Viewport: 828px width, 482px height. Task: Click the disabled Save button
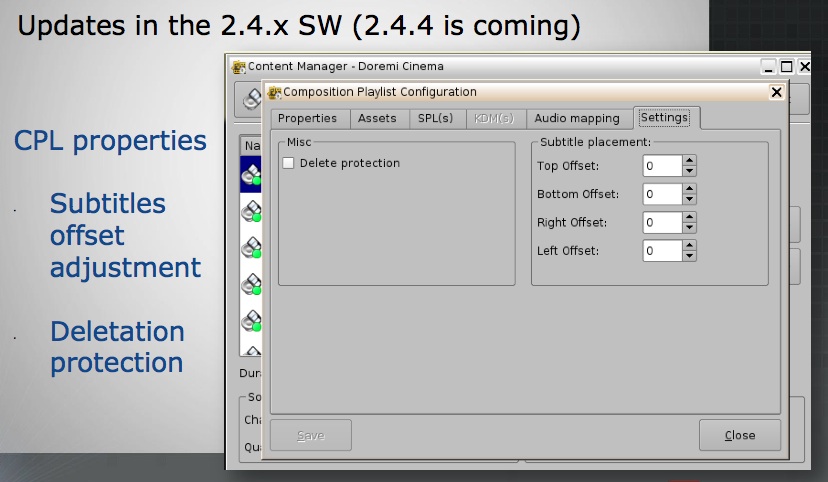point(310,435)
